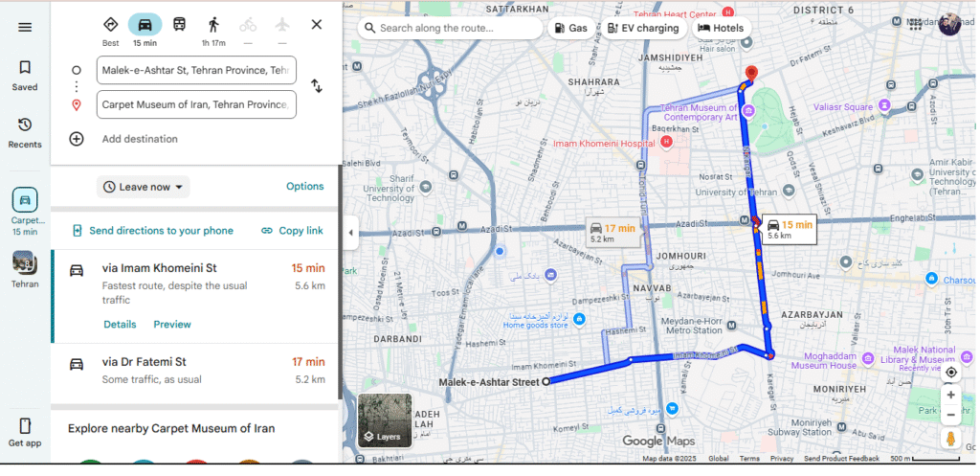Close the directions panel
This screenshot has height=476, width=980.
coord(317,24)
